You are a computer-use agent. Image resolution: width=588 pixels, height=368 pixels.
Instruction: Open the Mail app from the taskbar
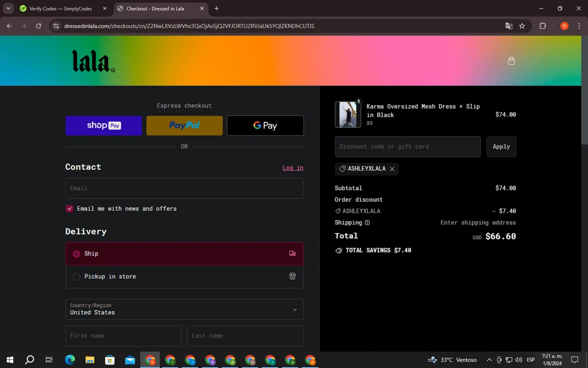click(x=130, y=360)
